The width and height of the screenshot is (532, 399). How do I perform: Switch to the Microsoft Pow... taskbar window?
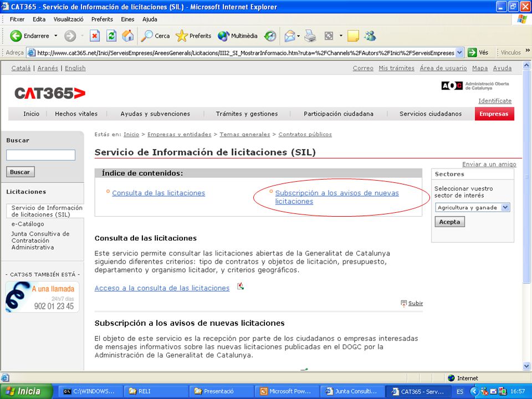[287, 391]
